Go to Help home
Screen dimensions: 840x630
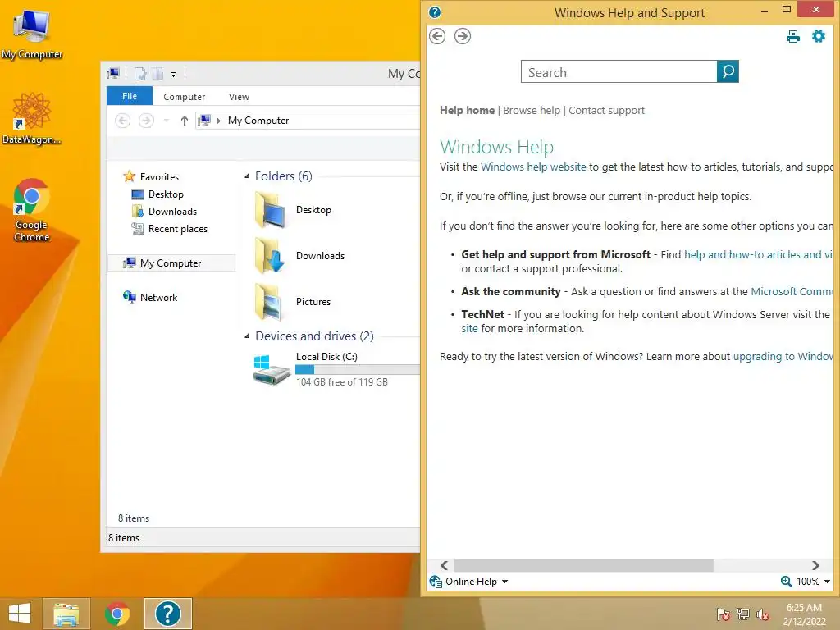(x=467, y=111)
